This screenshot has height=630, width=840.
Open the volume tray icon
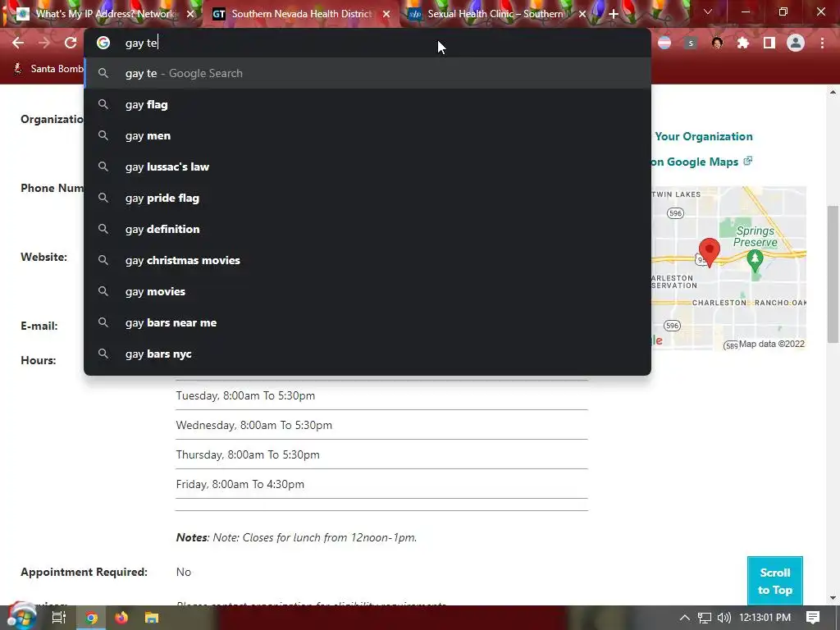coord(724,618)
